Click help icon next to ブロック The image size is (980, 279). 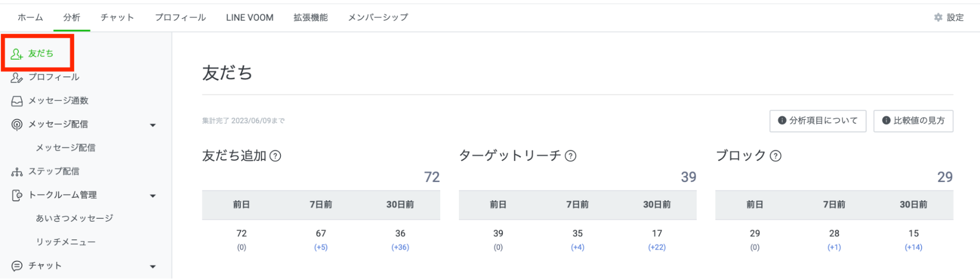click(x=776, y=156)
